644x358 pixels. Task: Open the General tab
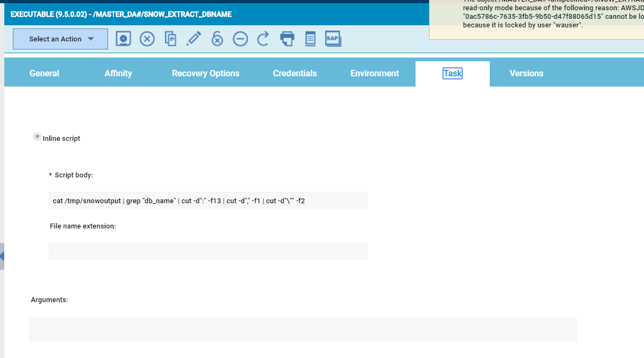44,73
